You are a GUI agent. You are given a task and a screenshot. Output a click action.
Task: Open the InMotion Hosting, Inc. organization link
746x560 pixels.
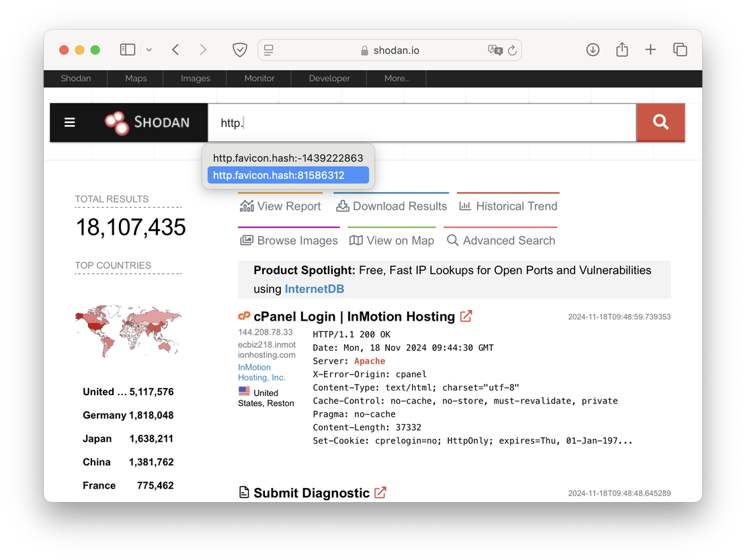tap(263, 372)
